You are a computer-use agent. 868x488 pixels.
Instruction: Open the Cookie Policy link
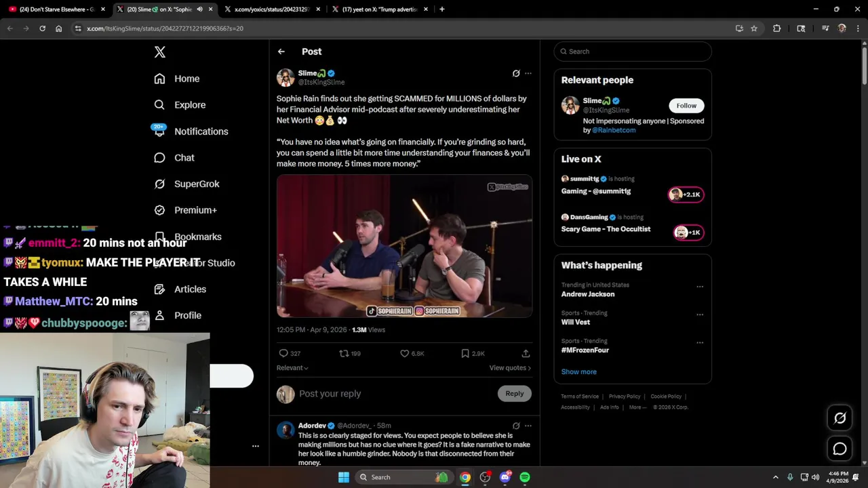666,396
